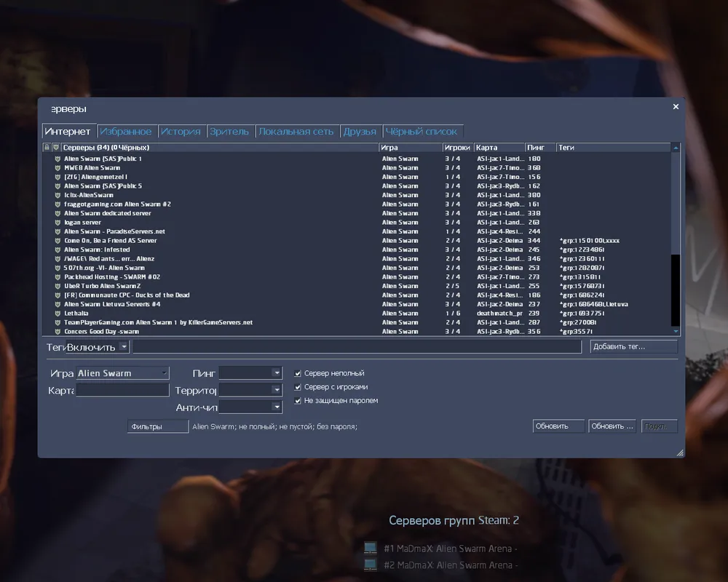The width and height of the screenshot is (728, 582).
Task: Click the VAC shield icon beside Lethalta server
Action: 57,314
